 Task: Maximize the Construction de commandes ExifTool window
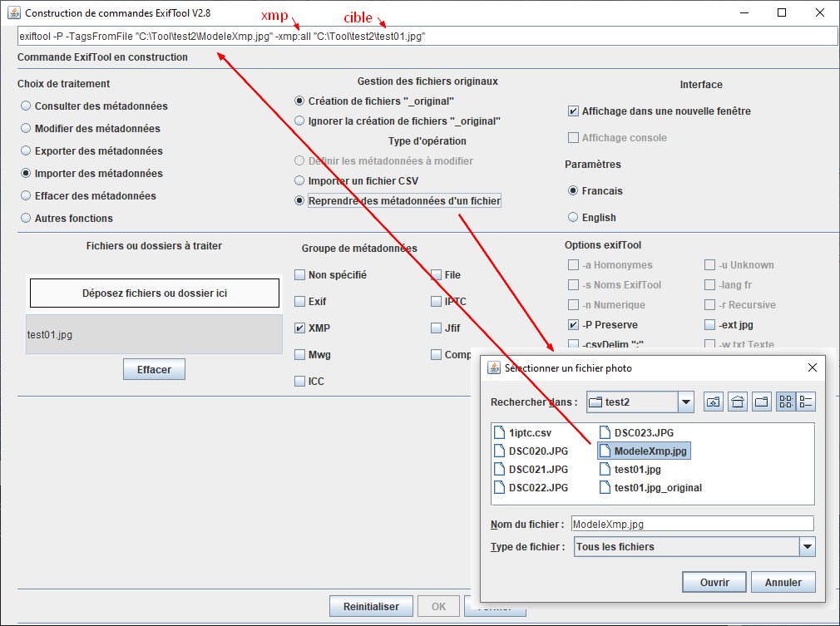[782, 12]
